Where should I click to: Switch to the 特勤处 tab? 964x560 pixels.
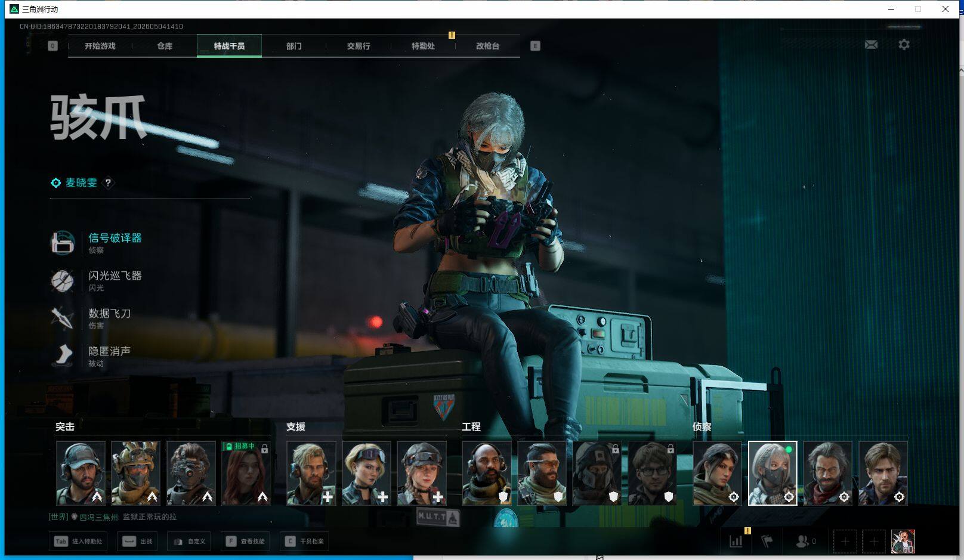[x=423, y=46]
